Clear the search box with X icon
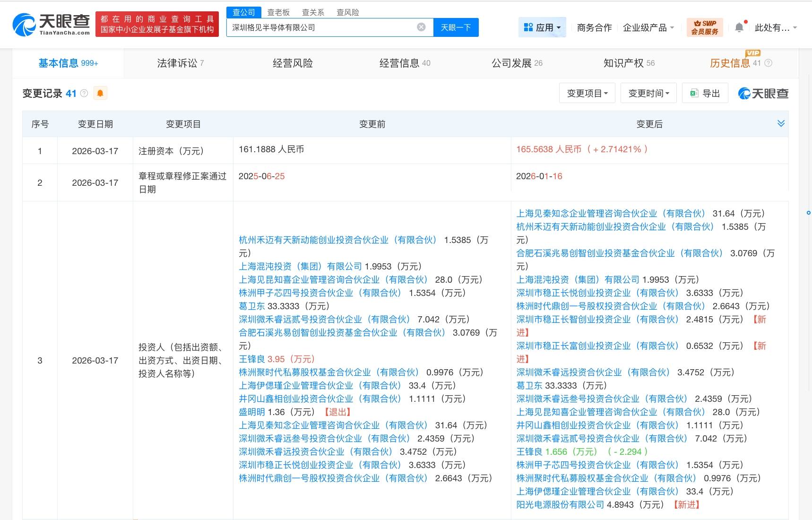Screen dimensions: 812x520 421,27
